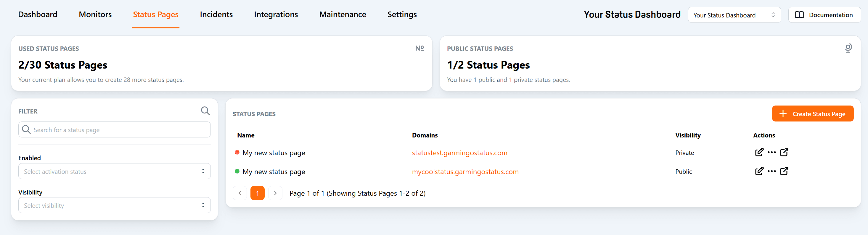This screenshot has width=868, height=235.
Task: Navigate to the Maintenance tab
Action: [x=343, y=14]
